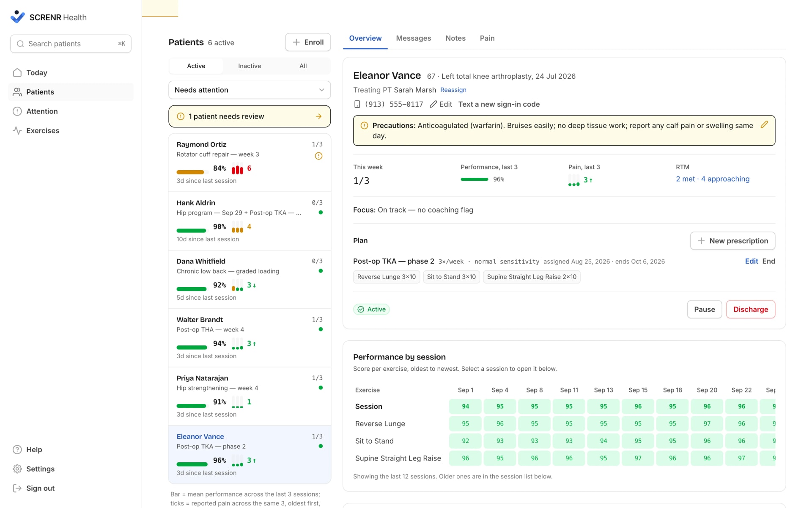
Task: Click the check icon in Active status badge
Action: click(361, 309)
